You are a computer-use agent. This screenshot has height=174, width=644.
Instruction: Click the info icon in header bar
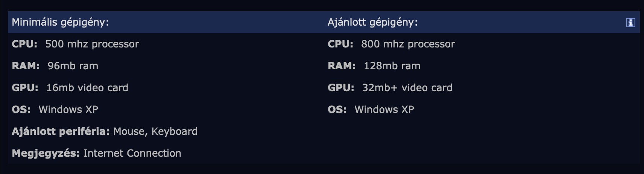[630, 23]
